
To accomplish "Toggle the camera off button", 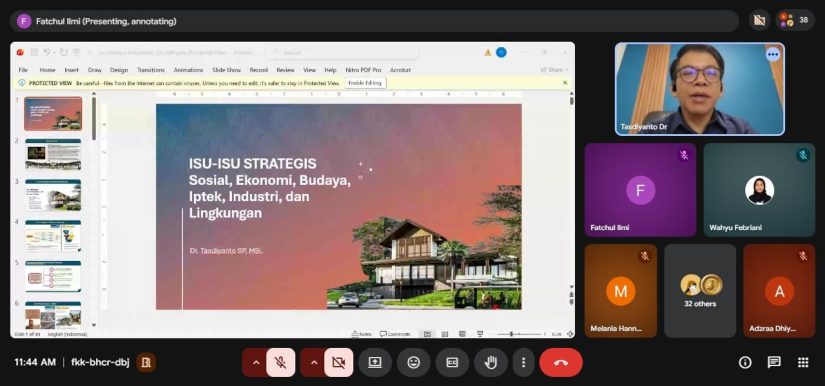I will tap(338, 362).
